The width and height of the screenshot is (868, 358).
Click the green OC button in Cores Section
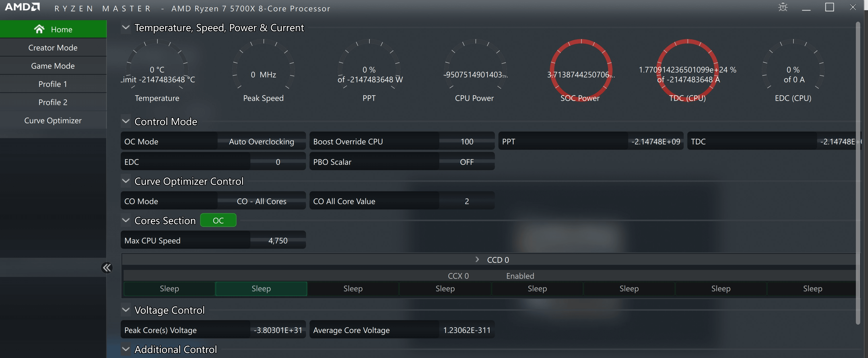click(218, 220)
